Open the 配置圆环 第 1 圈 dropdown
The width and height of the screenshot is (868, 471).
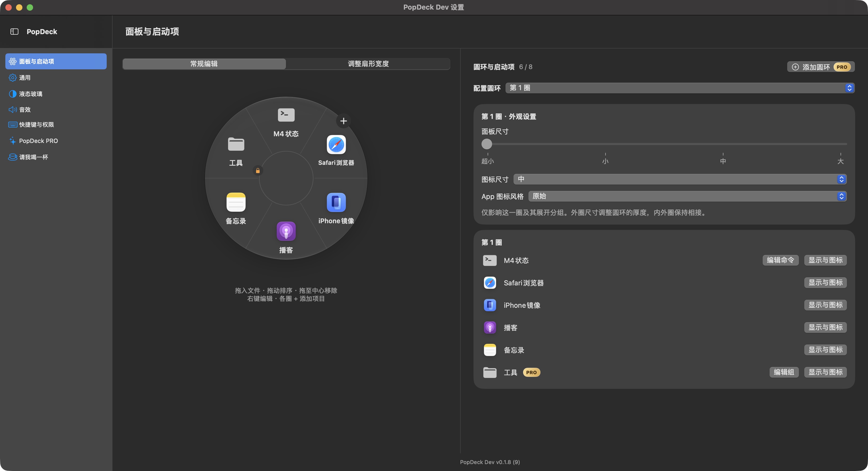tap(680, 88)
